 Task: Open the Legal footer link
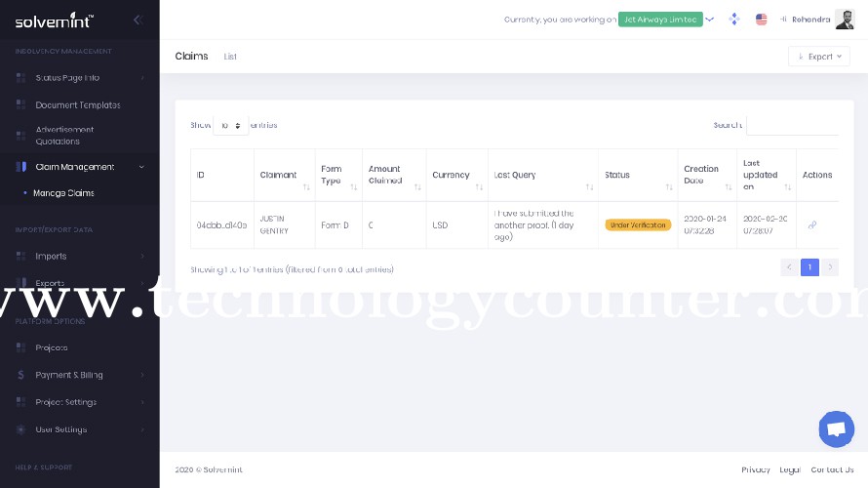pyautogui.click(x=790, y=469)
